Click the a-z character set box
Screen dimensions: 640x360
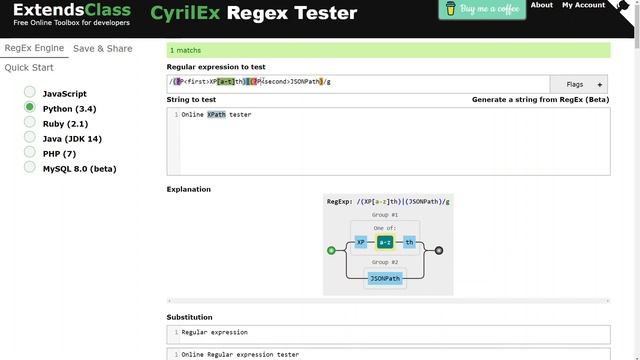pyautogui.click(x=385, y=242)
